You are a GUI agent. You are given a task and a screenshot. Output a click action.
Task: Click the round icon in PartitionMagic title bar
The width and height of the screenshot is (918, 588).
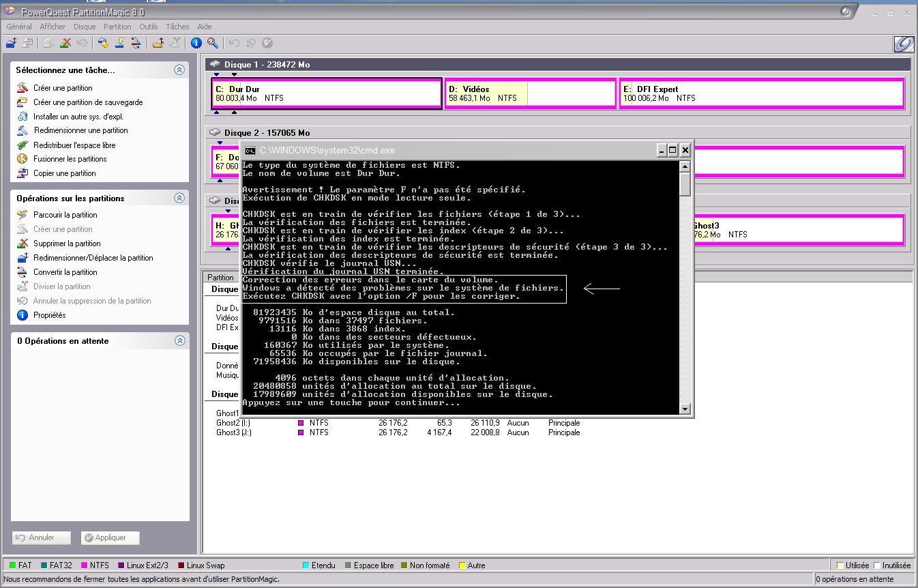[x=846, y=12]
